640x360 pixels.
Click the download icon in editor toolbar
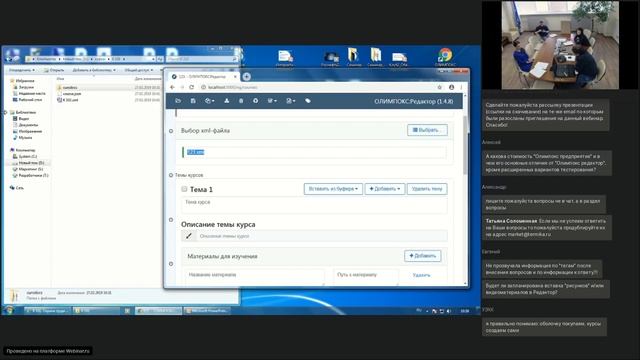click(227, 101)
